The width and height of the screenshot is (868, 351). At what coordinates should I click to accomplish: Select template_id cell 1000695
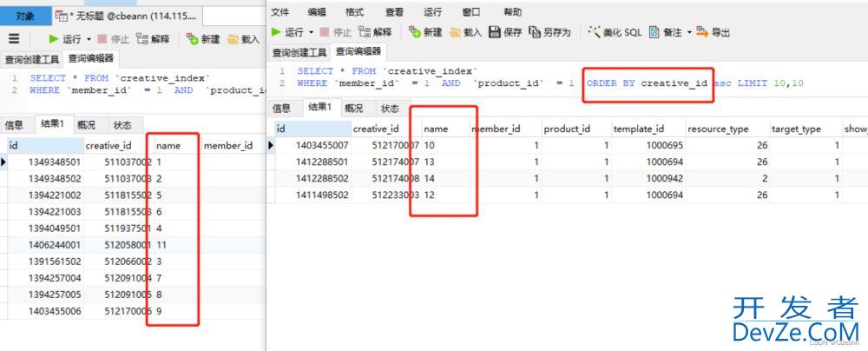click(648, 145)
